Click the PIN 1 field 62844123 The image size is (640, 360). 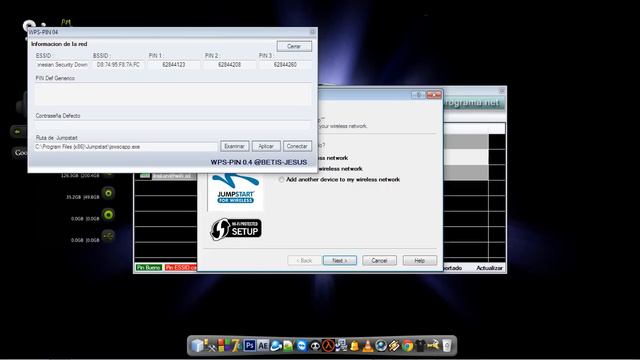click(174, 65)
